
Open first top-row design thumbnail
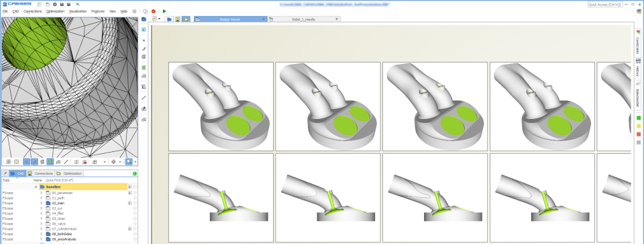click(x=221, y=106)
